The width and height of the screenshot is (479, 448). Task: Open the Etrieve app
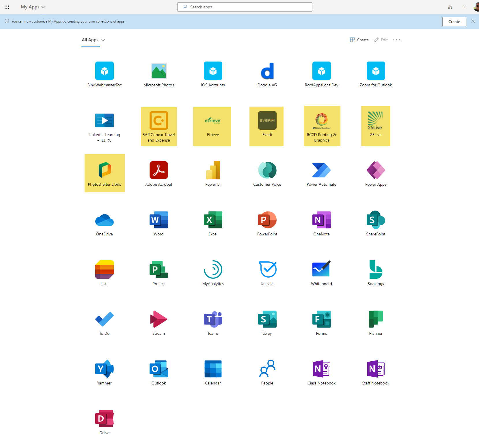pyautogui.click(x=212, y=127)
